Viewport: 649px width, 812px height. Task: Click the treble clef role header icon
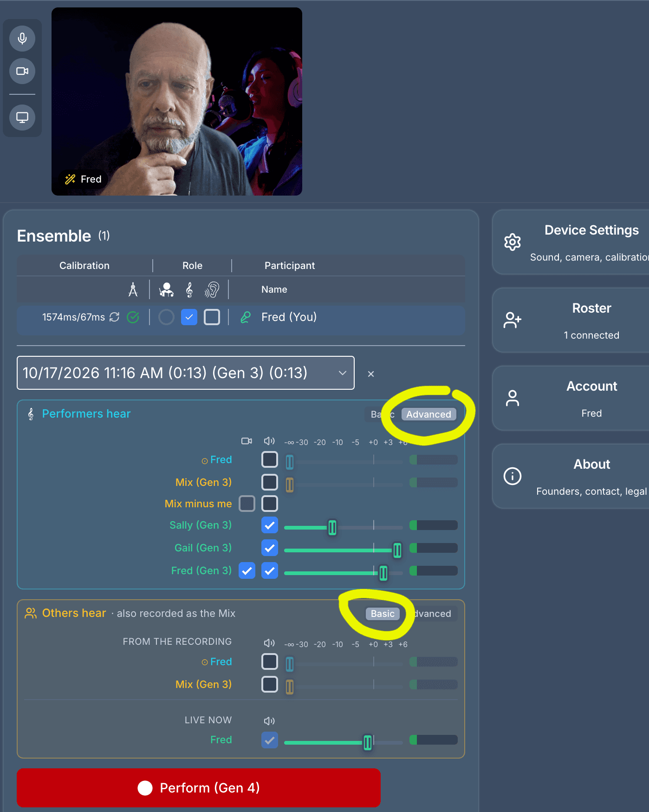pos(189,290)
